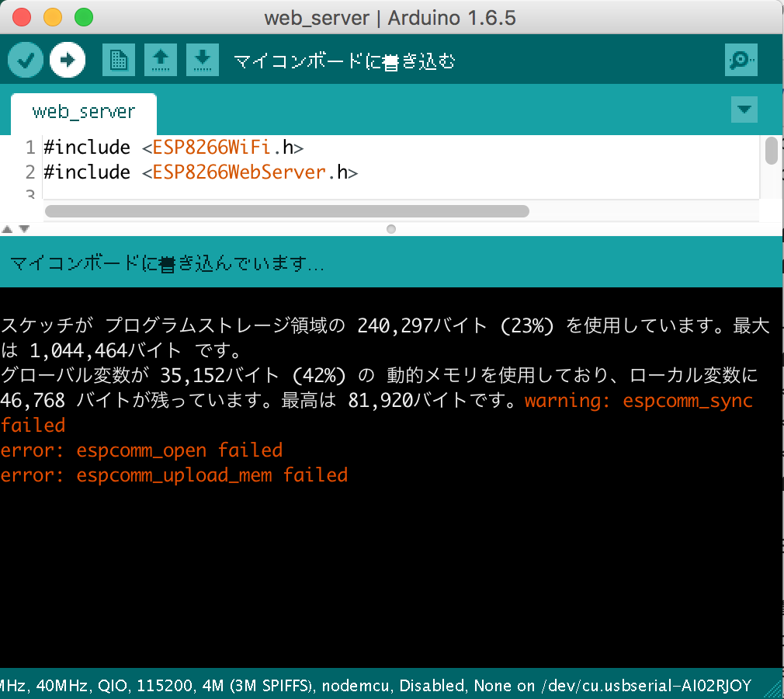Click the macOS yellow minimize window button

(53, 18)
